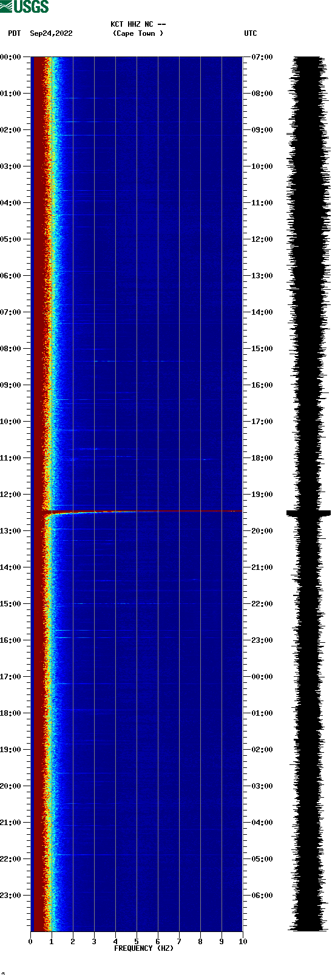Click the 19:00 PDT time label
This screenshot has width=335, height=980.
tap(10, 750)
